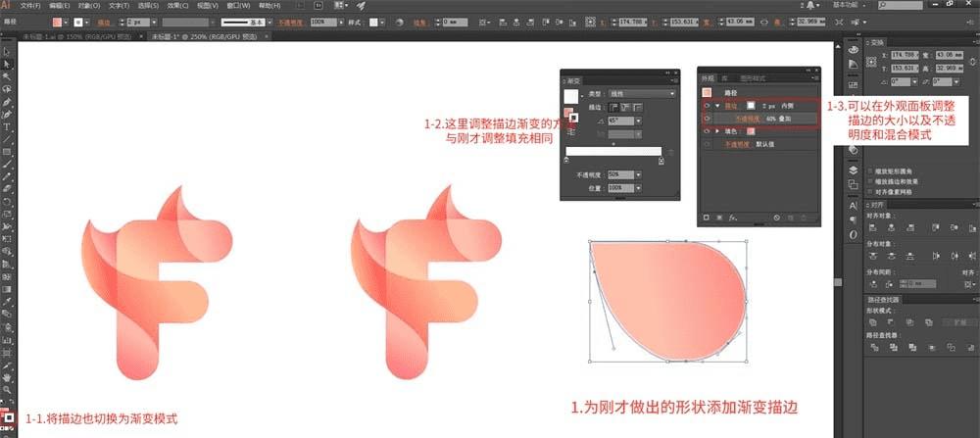Viewport: 980px width, 438px height.
Task: Select the Hand tool
Action: (7, 377)
